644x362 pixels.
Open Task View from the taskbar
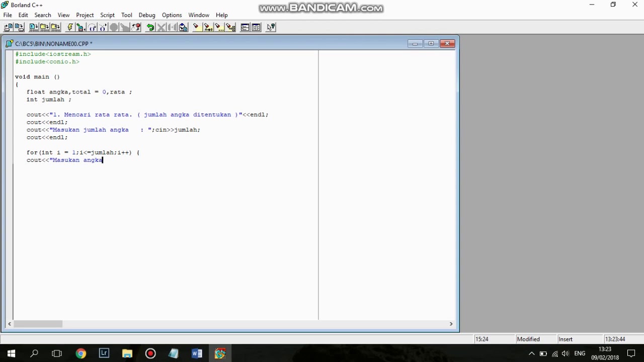coord(57,353)
